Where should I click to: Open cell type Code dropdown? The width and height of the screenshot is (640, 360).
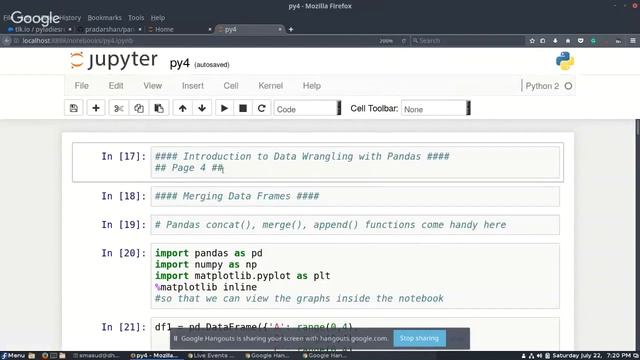(x=307, y=109)
